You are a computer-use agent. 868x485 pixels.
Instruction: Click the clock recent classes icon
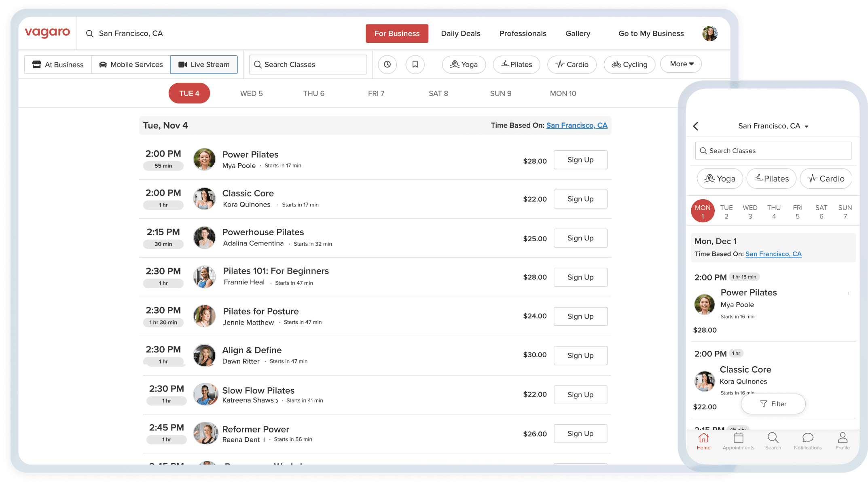[x=387, y=64]
